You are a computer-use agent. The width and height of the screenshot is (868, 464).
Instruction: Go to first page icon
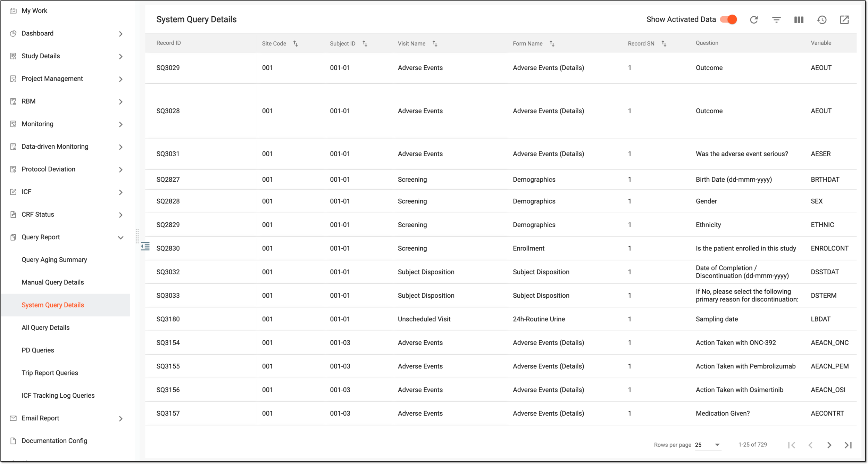click(x=792, y=445)
